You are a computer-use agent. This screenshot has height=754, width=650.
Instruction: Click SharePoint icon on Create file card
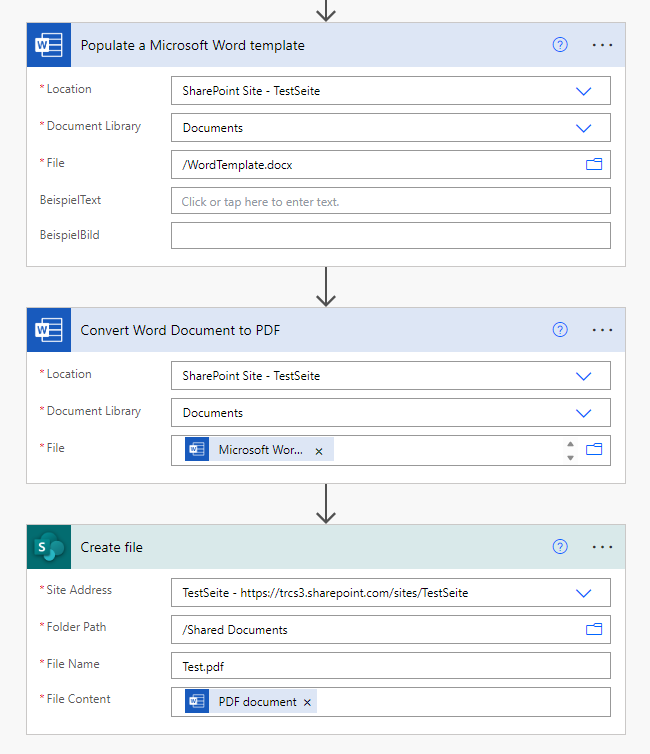[x=49, y=547]
